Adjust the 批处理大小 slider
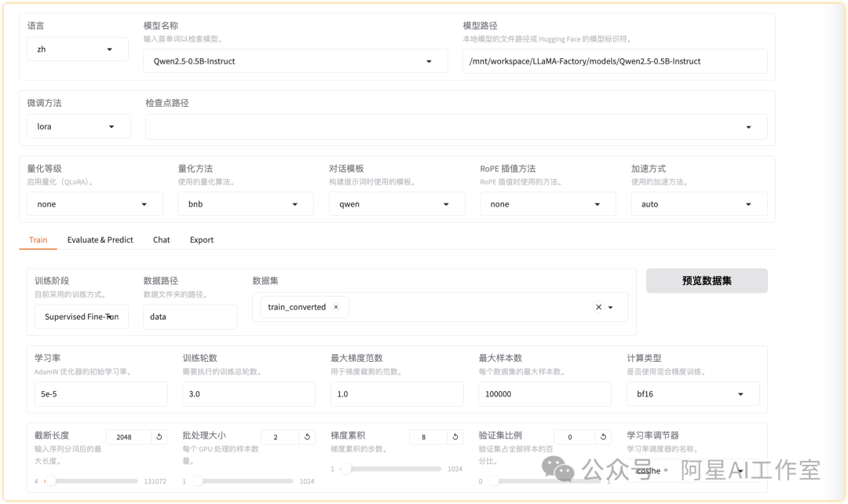Screen dimensions: 848x504 243,480
